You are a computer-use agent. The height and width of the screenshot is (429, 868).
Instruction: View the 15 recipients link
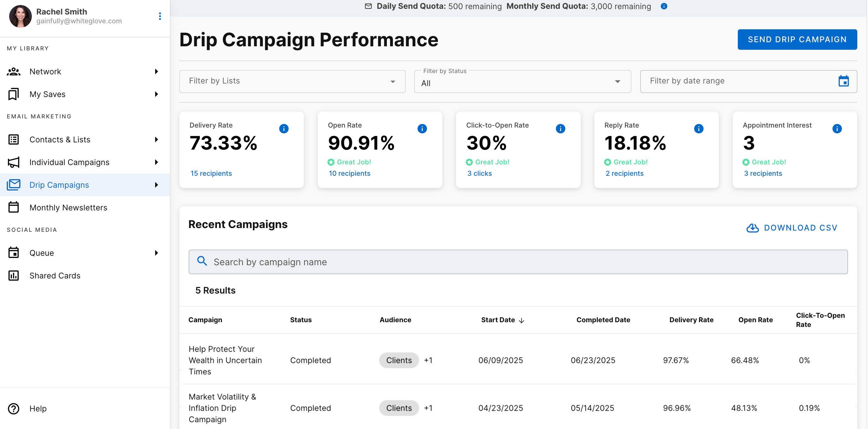(x=211, y=174)
